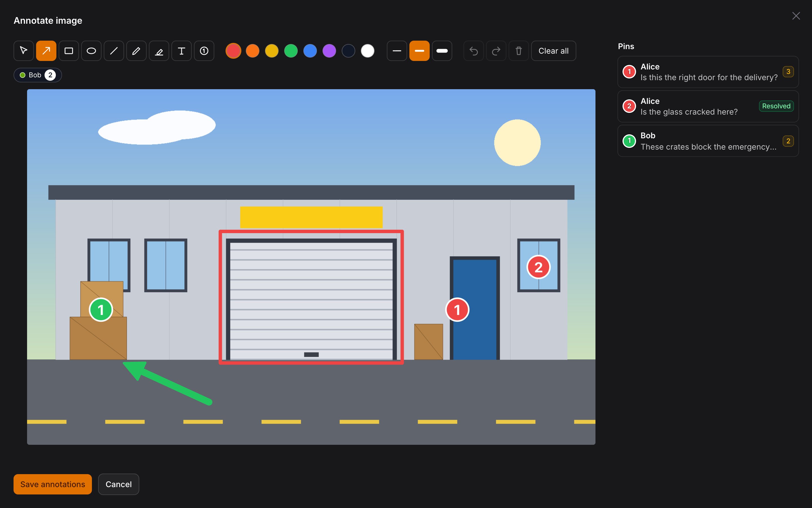Image resolution: width=812 pixels, height=508 pixels.
Task: Undo the last annotation
Action: 473,51
